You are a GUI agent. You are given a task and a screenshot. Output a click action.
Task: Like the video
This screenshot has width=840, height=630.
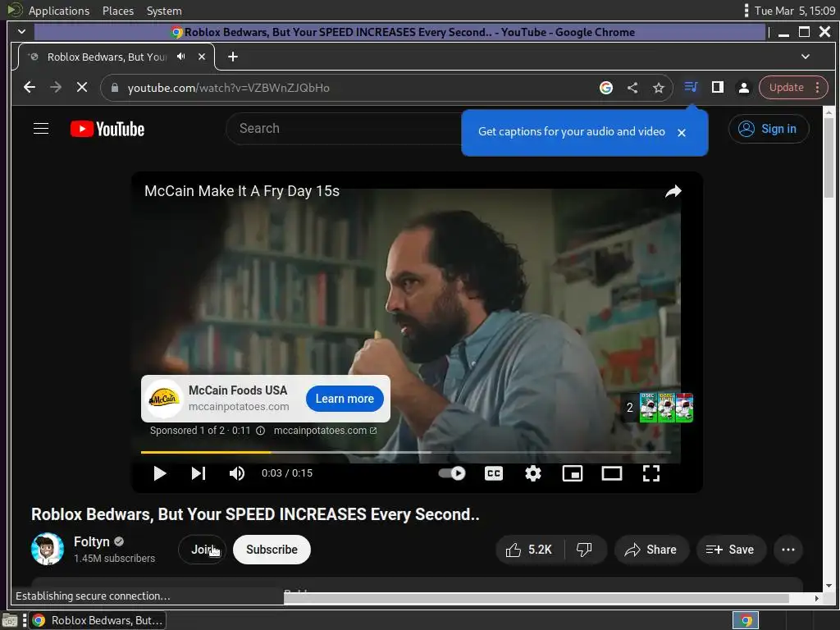[529, 550]
